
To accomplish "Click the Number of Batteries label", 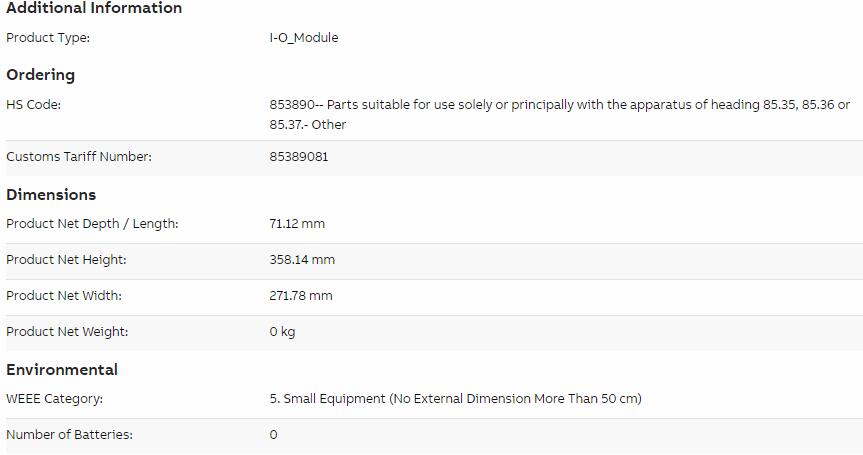I will (69, 435).
